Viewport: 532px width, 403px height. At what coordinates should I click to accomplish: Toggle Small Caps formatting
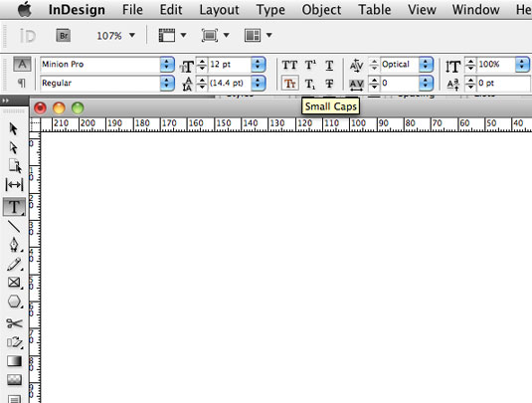pos(289,84)
